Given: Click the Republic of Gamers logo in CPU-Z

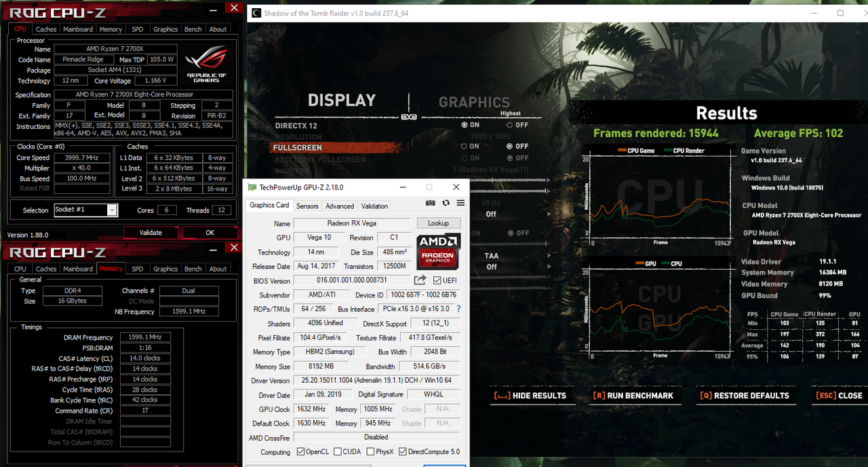Looking at the screenshot, I should point(207,64).
